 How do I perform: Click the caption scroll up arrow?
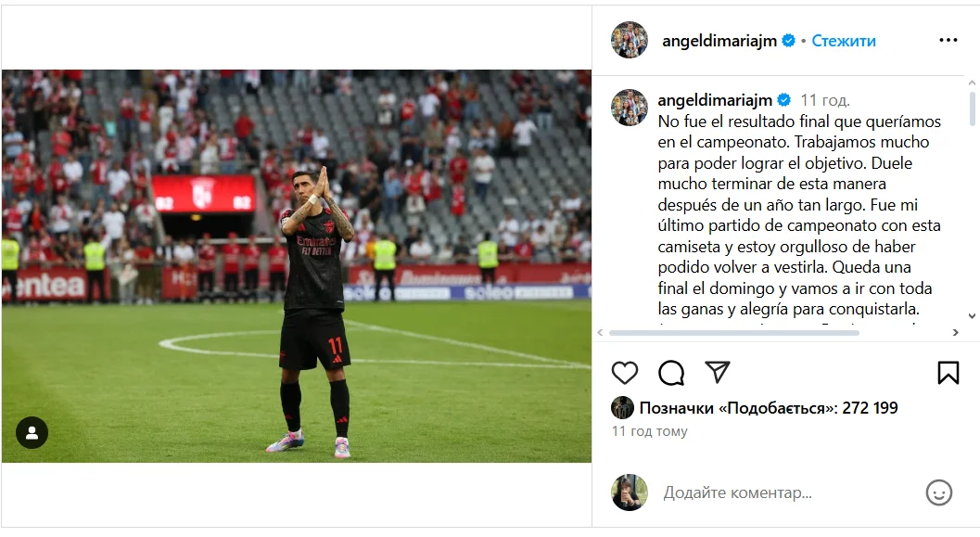972,83
